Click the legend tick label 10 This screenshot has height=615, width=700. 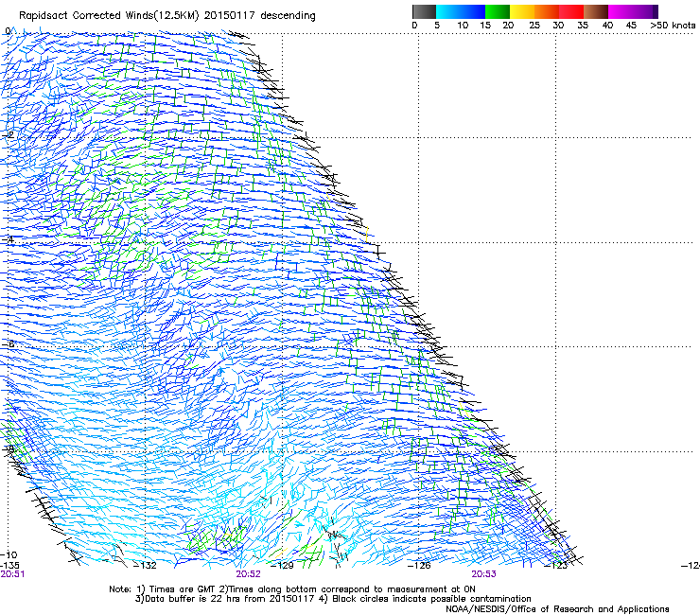click(x=463, y=26)
